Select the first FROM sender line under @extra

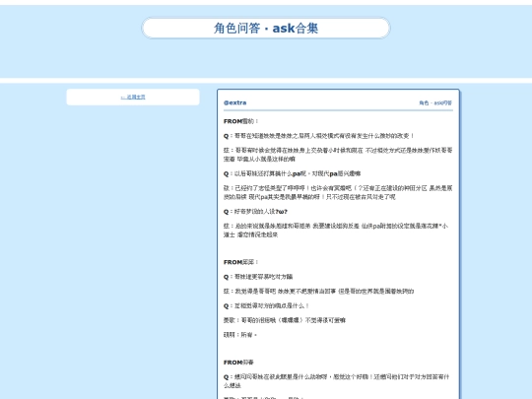[x=241, y=121]
